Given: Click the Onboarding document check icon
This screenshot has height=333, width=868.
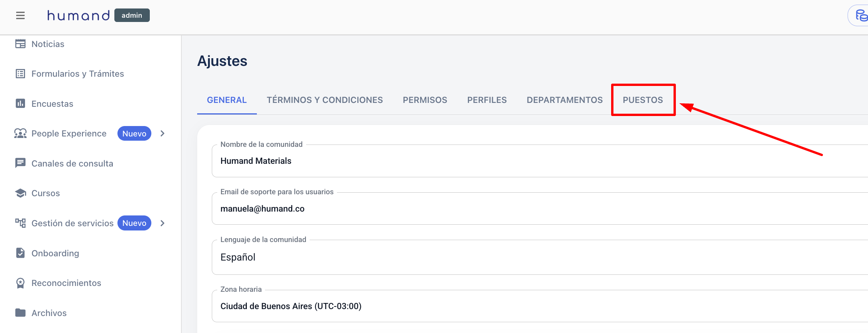Looking at the screenshot, I should pyautogui.click(x=20, y=253).
